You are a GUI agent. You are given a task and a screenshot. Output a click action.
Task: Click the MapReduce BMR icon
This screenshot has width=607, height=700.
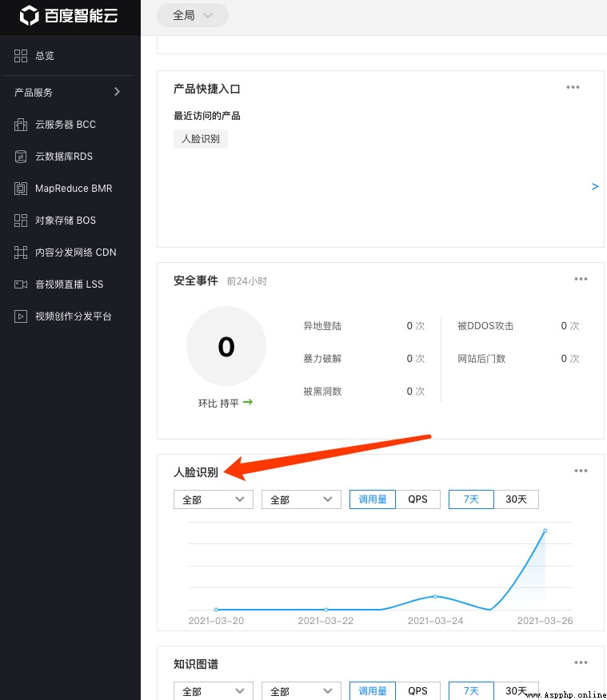(21, 189)
